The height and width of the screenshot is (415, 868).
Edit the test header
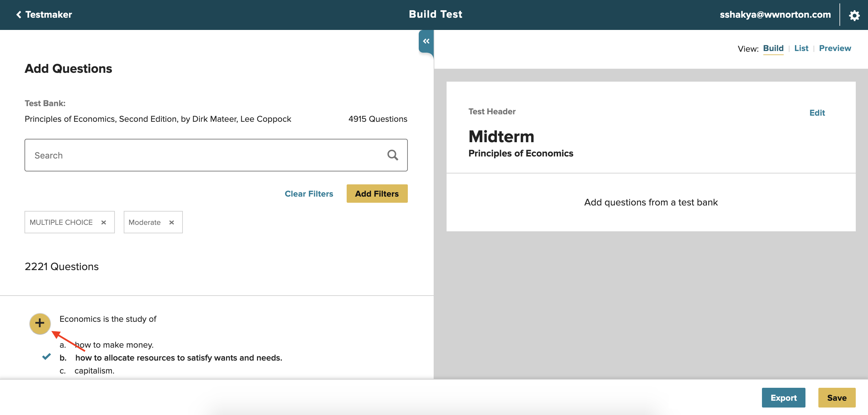tap(817, 113)
